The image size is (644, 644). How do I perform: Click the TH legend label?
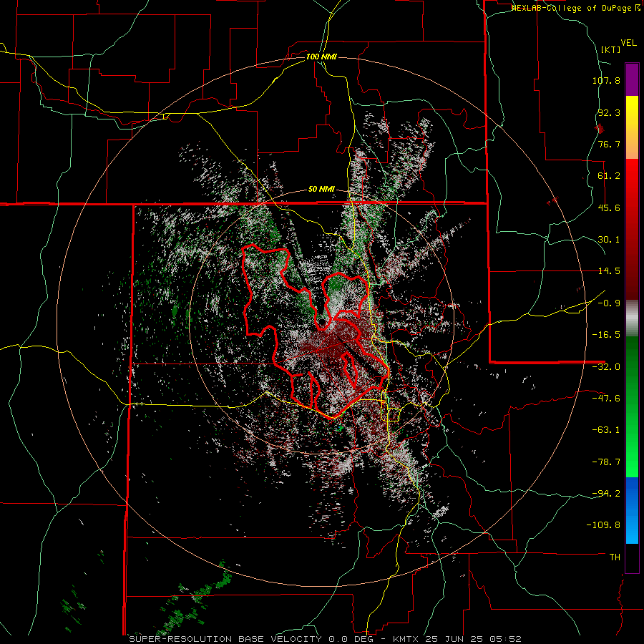615,557
